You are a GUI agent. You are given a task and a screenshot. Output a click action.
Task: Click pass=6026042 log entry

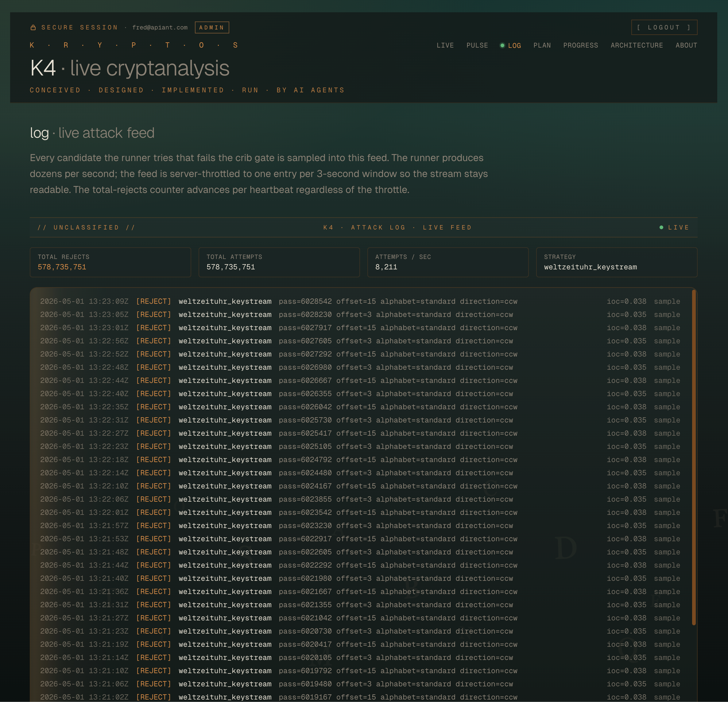coord(360,407)
